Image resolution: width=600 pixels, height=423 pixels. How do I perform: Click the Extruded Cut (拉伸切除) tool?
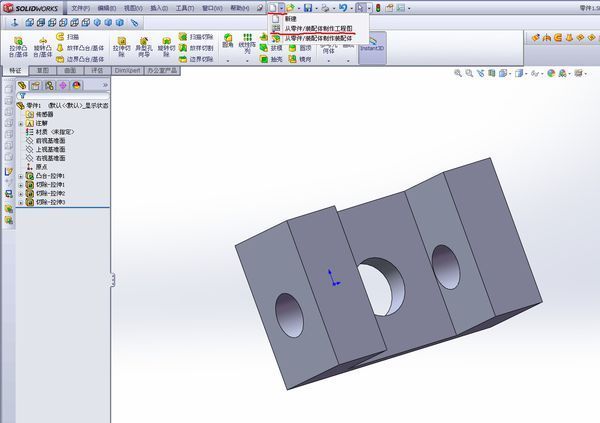click(x=121, y=47)
